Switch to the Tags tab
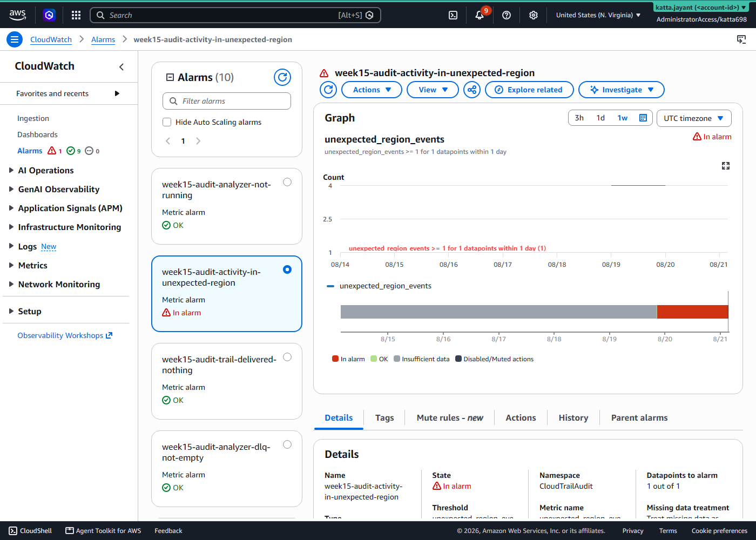 384,418
